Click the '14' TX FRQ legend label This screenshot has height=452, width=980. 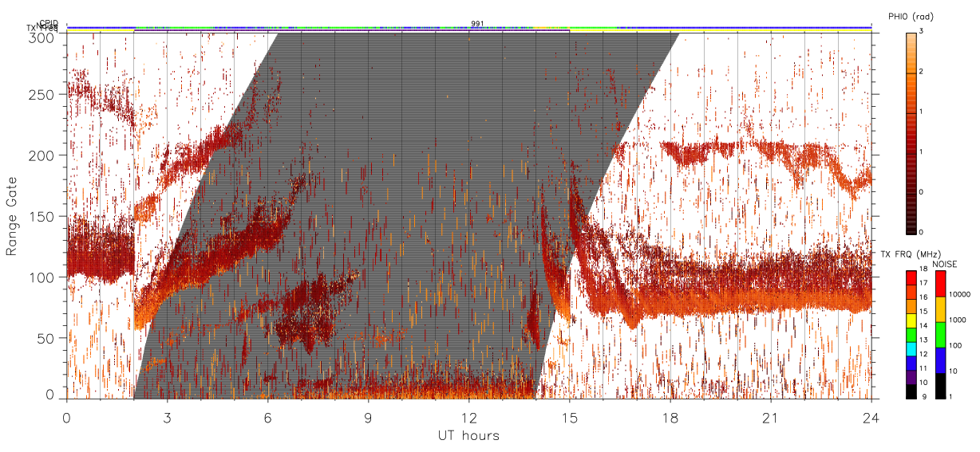click(924, 325)
